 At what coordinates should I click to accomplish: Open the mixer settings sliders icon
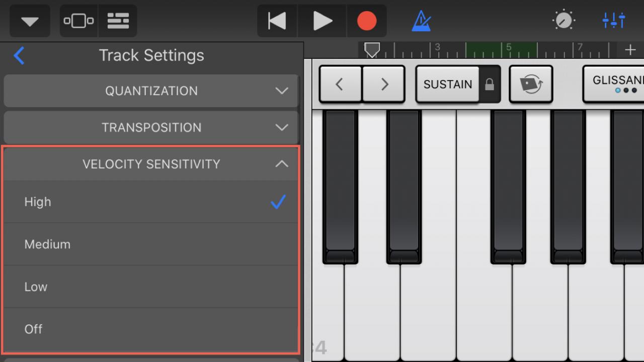click(x=614, y=21)
